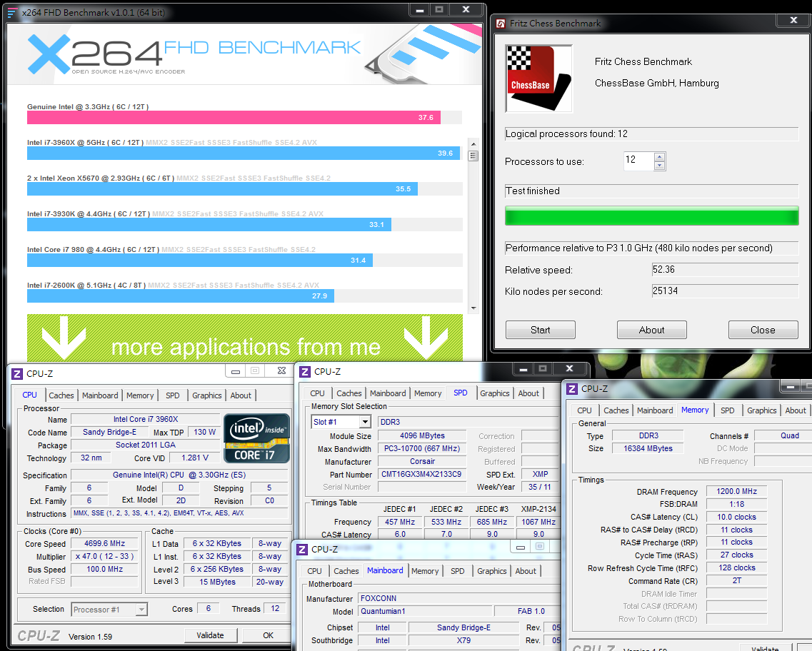The image size is (812, 651).
Task: Click Validate in CPU-Z CPU window
Action: click(210, 635)
